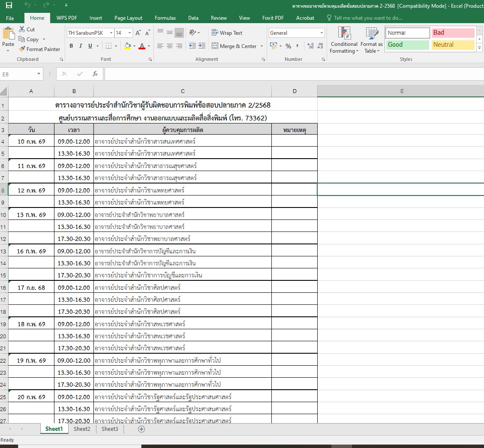Click the Name Box showing E8
This screenshot has height=448, width=484.
click(21, 74)
